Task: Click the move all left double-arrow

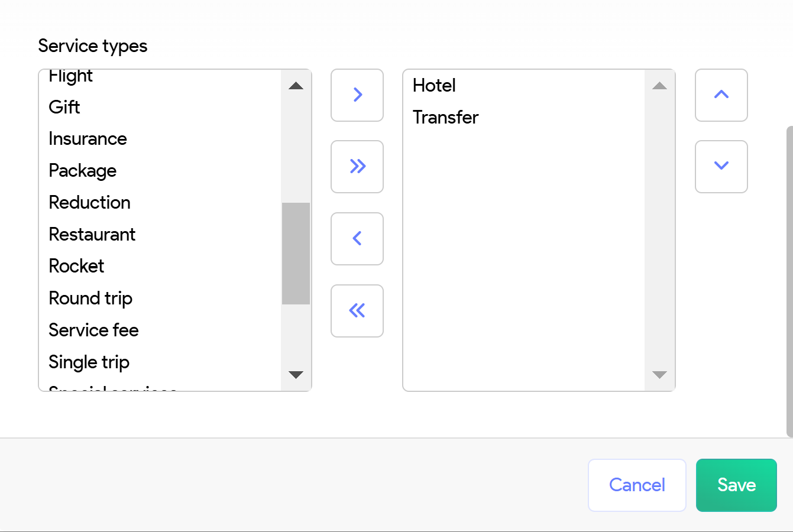Action: click(357, 311)
